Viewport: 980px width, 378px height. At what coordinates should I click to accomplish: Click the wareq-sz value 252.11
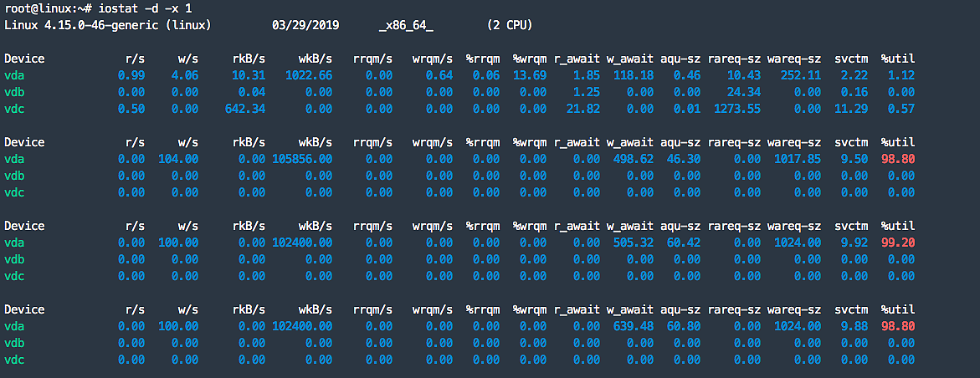click(797, 75)
